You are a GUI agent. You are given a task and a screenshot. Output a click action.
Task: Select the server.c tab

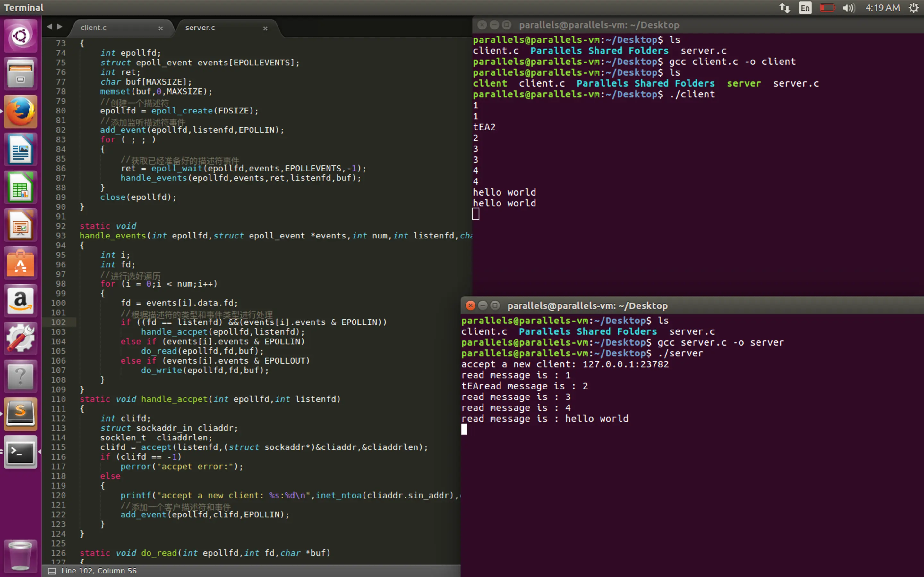[x=200, y=28]
